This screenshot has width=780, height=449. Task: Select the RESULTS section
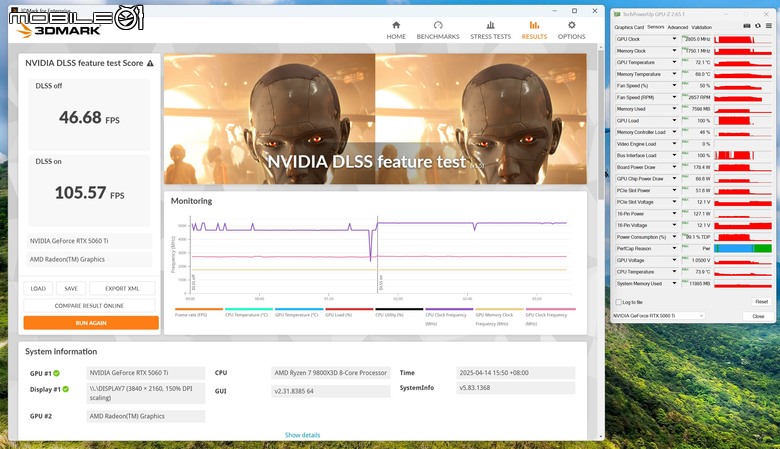(534, 30)
